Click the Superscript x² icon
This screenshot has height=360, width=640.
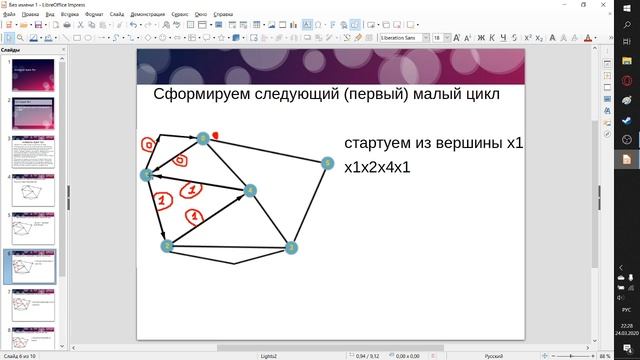[x=528, y=38]
